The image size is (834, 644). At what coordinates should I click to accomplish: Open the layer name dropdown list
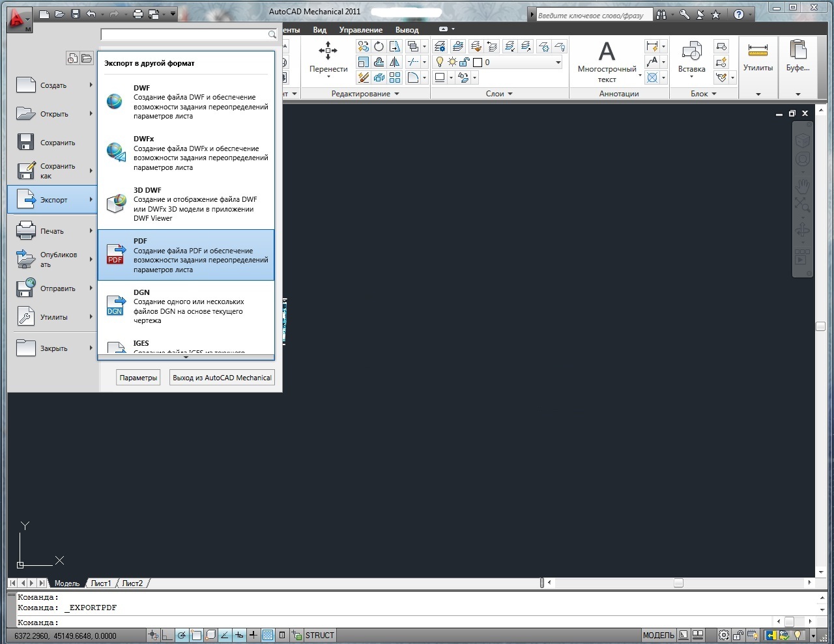pos(558,63)
